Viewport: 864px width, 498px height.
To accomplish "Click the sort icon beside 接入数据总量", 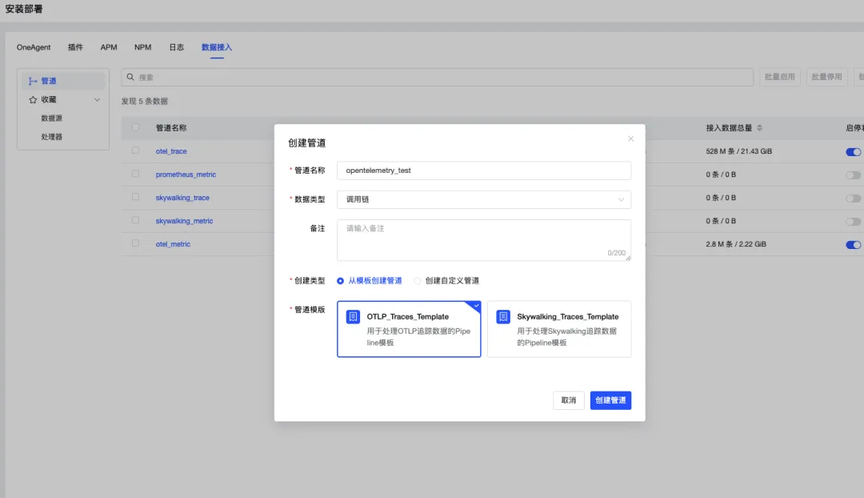I will click(x=760, y=128).
